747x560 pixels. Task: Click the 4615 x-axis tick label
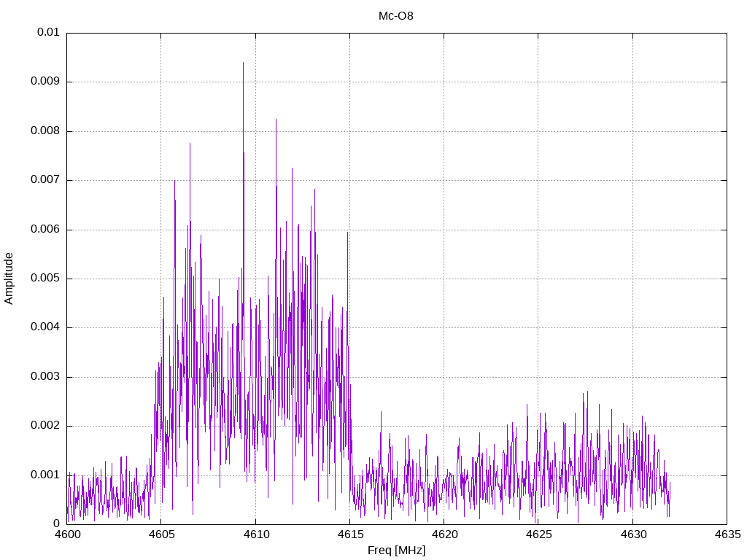coord(349,535)
